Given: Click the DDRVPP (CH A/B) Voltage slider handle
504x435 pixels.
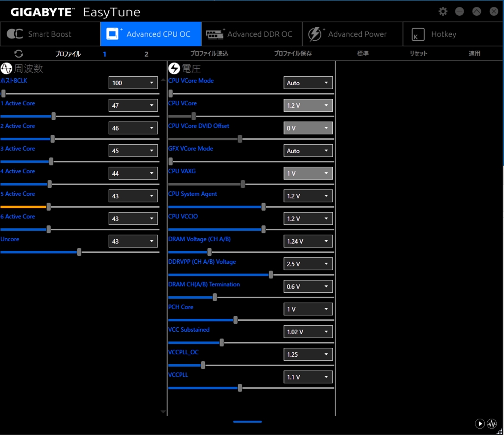Looking at the screenshot, I should (271, 275).
